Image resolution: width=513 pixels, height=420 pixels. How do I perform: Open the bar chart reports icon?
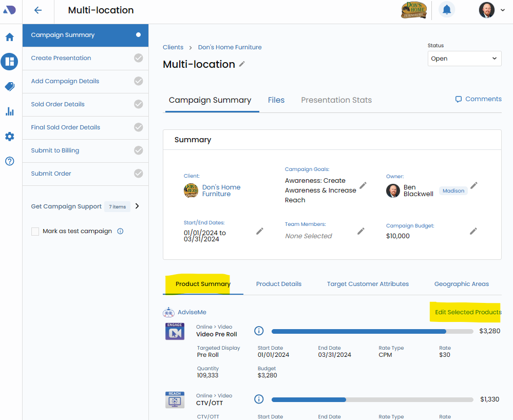(9, 111)
